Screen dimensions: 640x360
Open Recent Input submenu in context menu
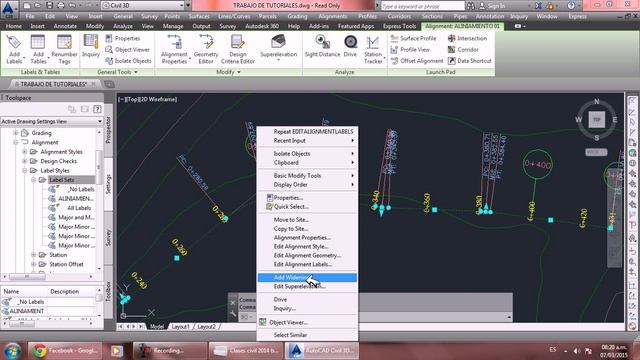point(307,141)
